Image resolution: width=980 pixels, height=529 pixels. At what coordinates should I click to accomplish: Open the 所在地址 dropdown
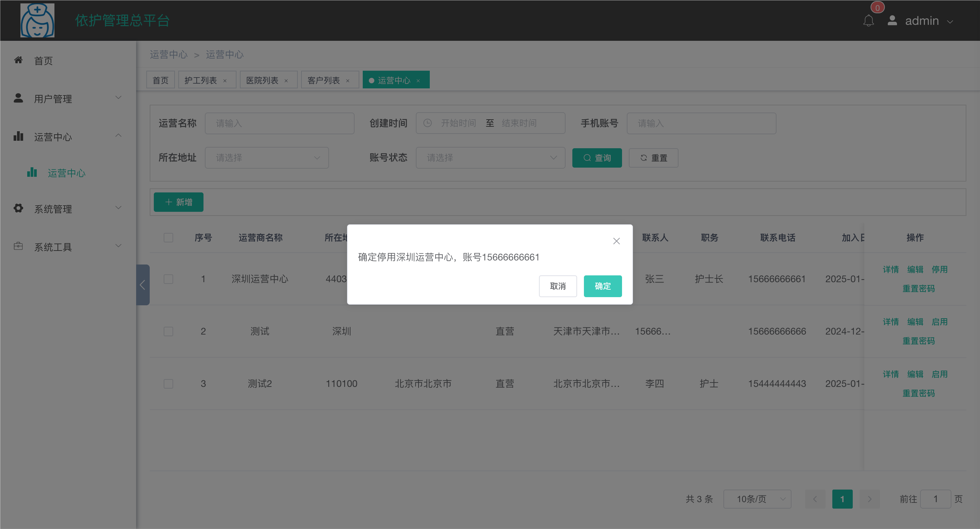coord(267,158)
